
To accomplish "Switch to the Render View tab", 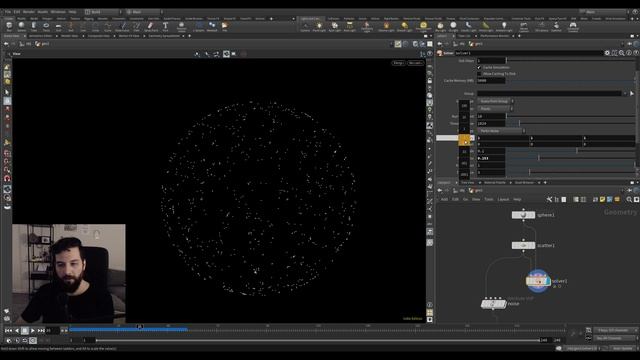I will (69, 36).
